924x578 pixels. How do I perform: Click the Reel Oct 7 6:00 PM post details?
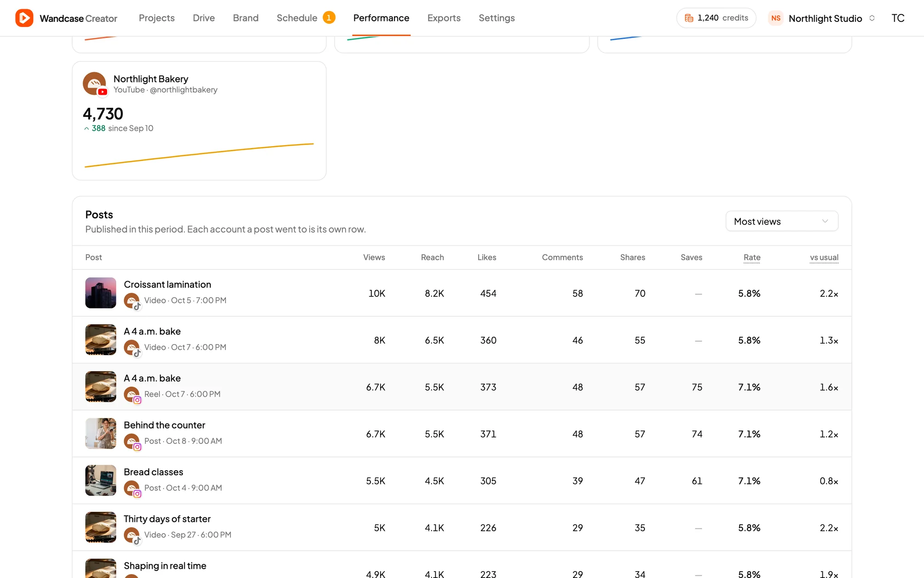[182, 394]
